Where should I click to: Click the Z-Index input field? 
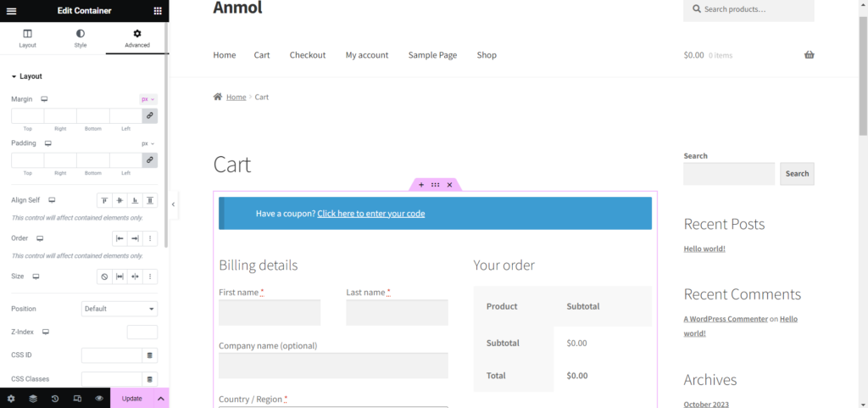tap(142, 333)
